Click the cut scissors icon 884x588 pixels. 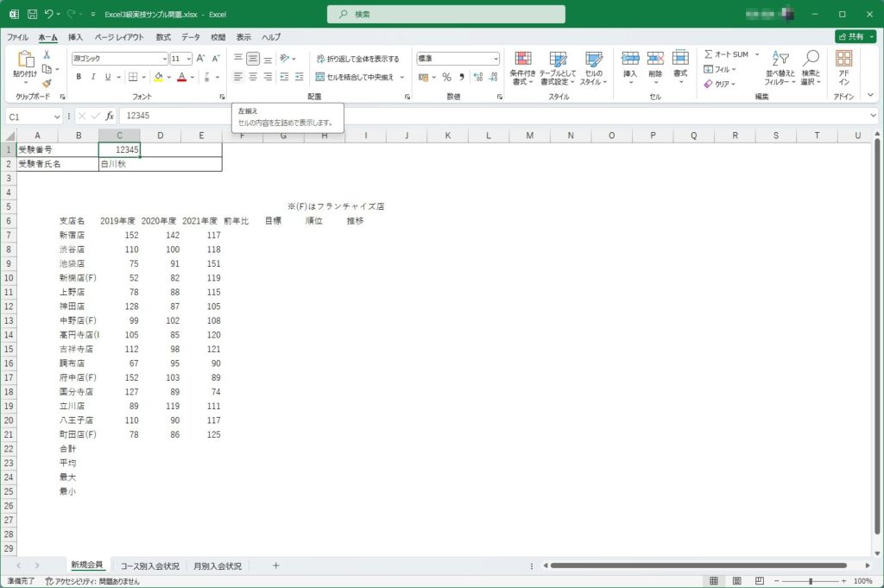pos(47,55)
